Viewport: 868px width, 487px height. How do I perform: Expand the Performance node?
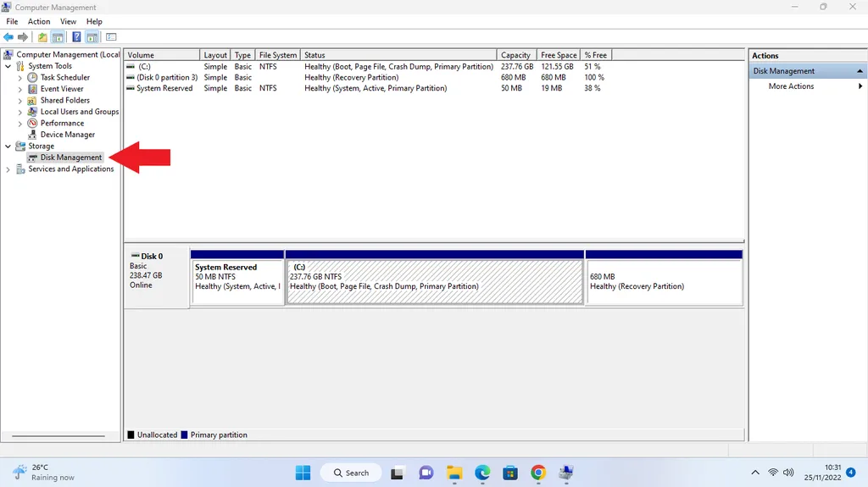click(x=20, y=124)
